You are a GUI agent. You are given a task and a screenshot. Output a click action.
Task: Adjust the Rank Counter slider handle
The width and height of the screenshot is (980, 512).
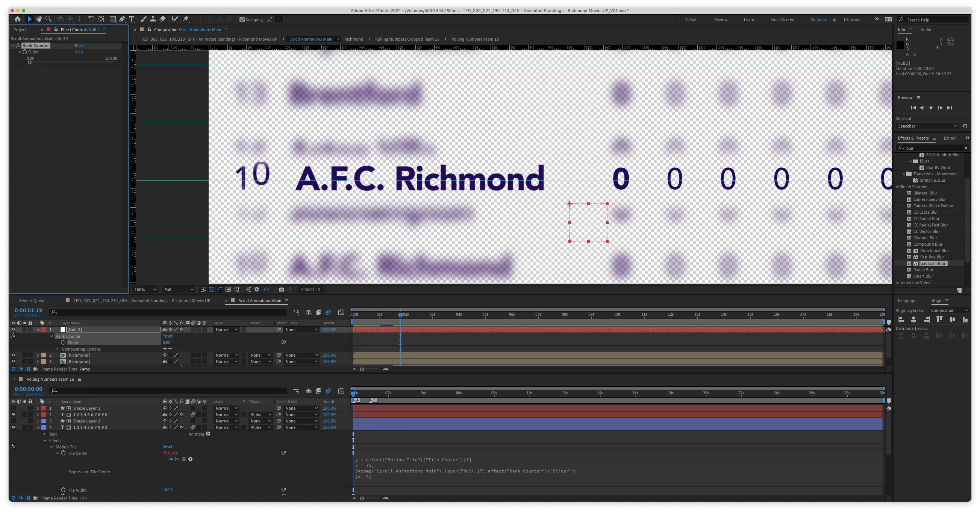(x=30, y=63)
